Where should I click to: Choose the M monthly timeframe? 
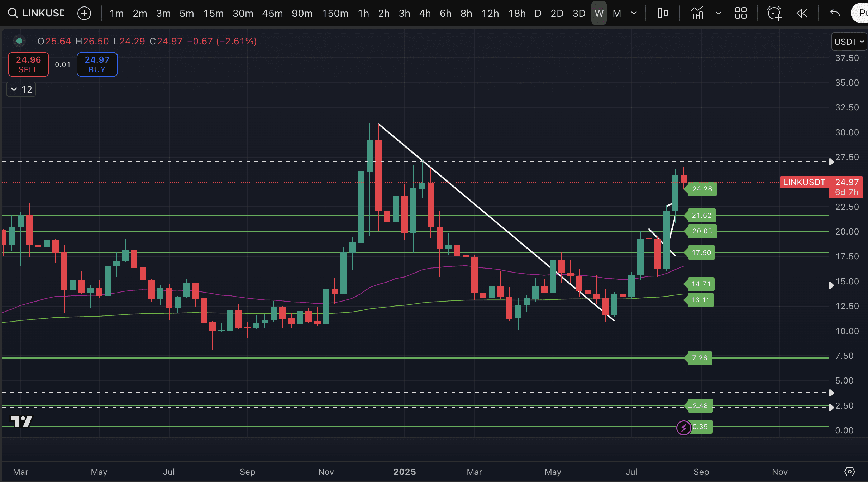click(x=617, y=13)
